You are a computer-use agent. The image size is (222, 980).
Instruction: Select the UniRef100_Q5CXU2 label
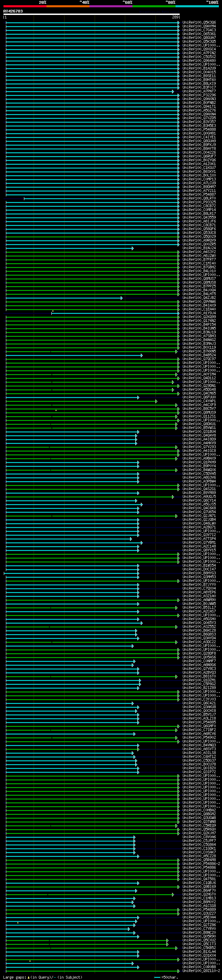pyautogui.click(x=199, y=940)
